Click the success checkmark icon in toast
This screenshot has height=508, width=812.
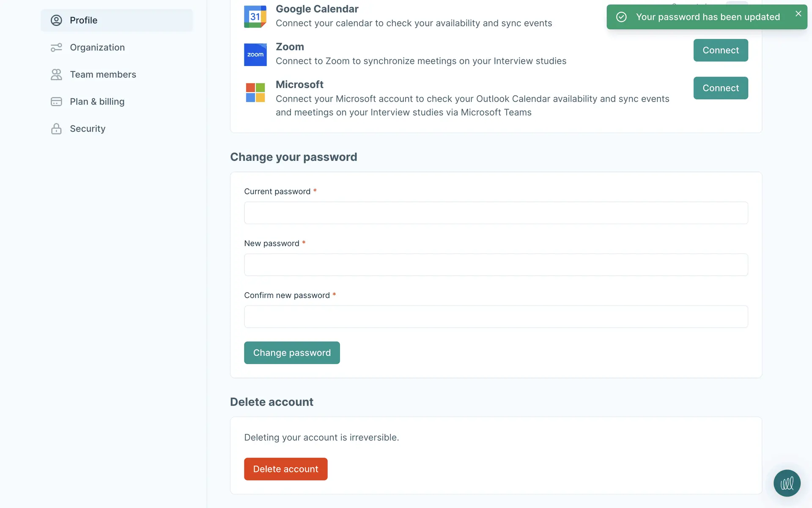point(621,17)
